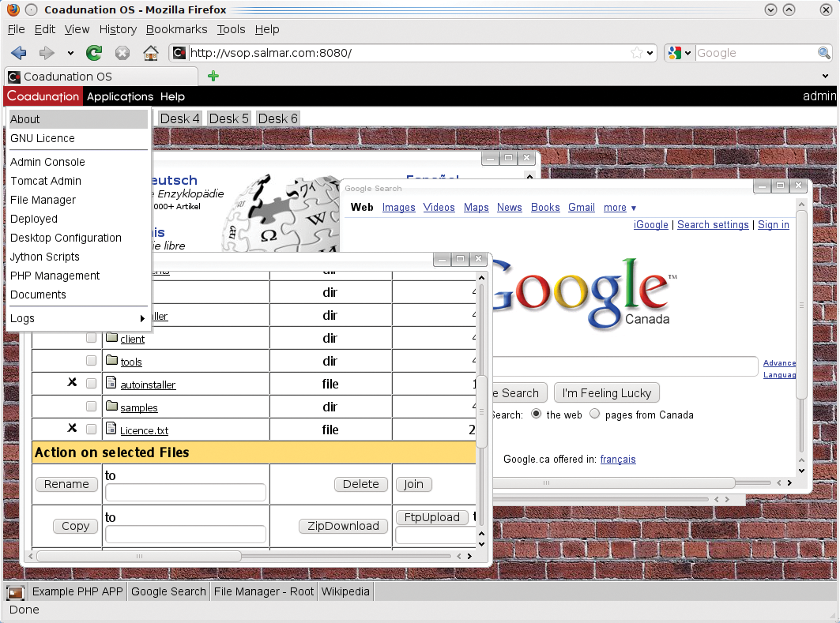The height and width of the screenshot is (623, 840).
Task: Click the FtpUpload button
Action: click(x=431, y=517)
